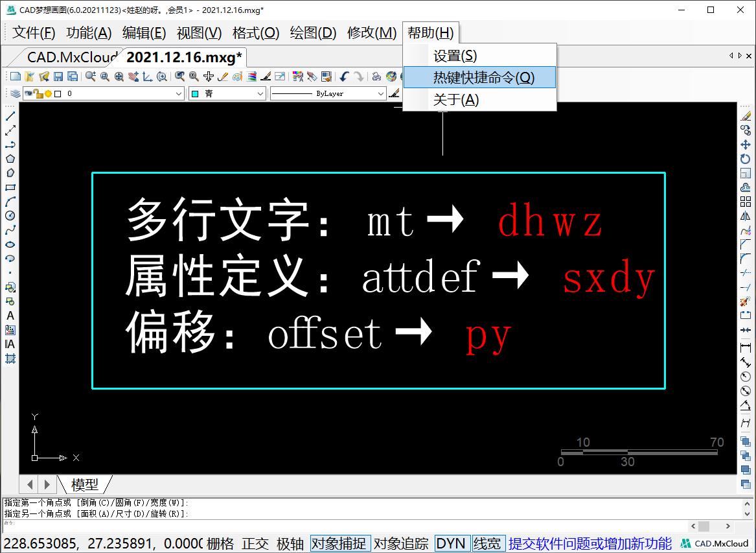Click the Undo arrow in top toolbar

[x=345, y=76]
